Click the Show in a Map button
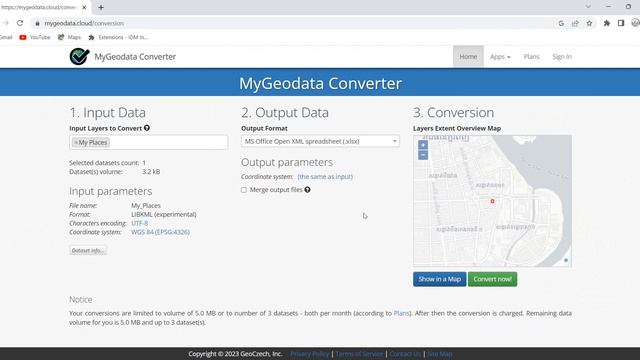Viewport: 640px width, 360px height. 439,279
